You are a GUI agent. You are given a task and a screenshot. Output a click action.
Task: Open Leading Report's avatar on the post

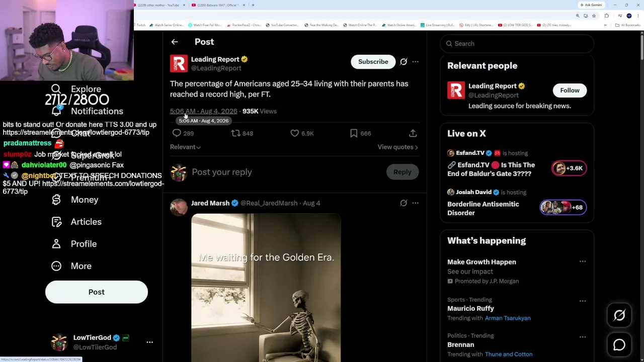(x=179, y=64)
